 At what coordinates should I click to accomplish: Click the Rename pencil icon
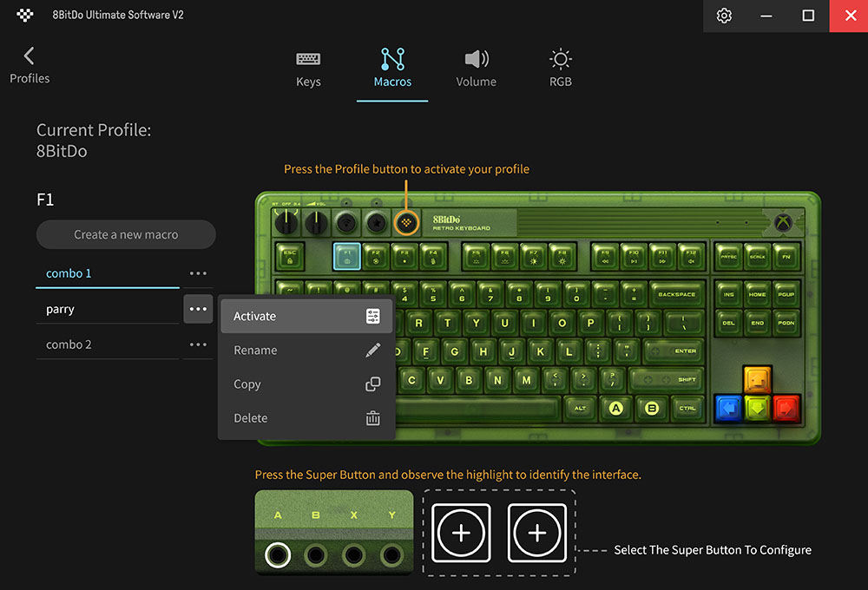coord(373,350)
